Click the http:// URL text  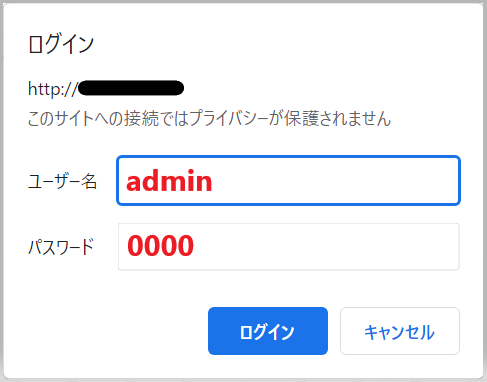(53, 89)
